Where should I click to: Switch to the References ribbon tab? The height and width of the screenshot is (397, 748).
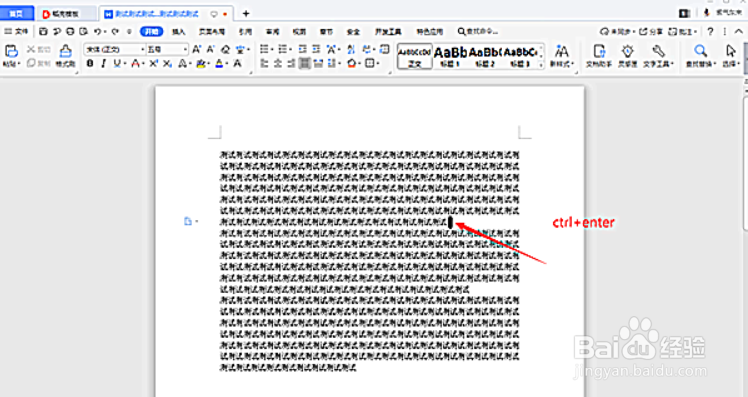point(245,31)
